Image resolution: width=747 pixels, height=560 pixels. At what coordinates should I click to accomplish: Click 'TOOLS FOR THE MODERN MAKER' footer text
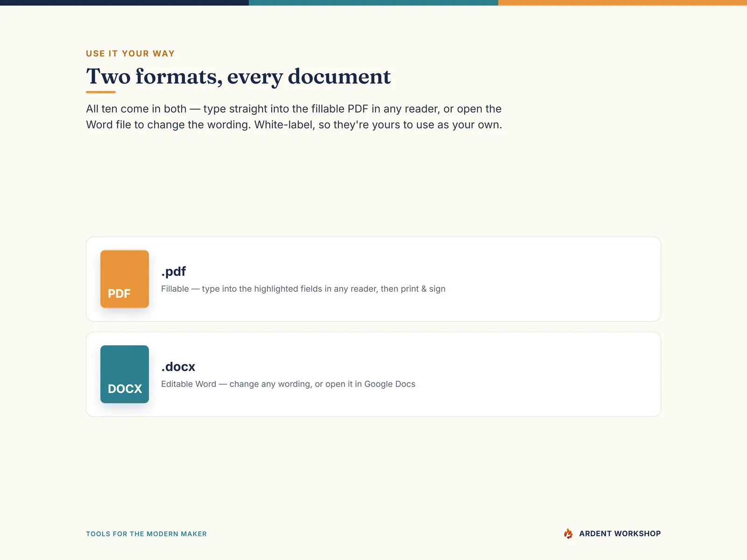pyautogui.click(x=146, y=534)
